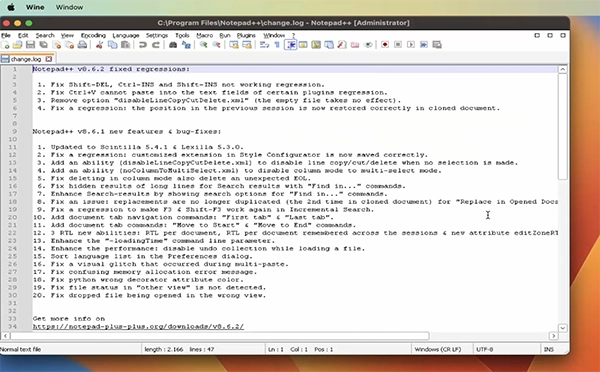Click the vertical scrollbar up arrow
The height and width of the screenshot is (372, 600).
pos(562,69)
